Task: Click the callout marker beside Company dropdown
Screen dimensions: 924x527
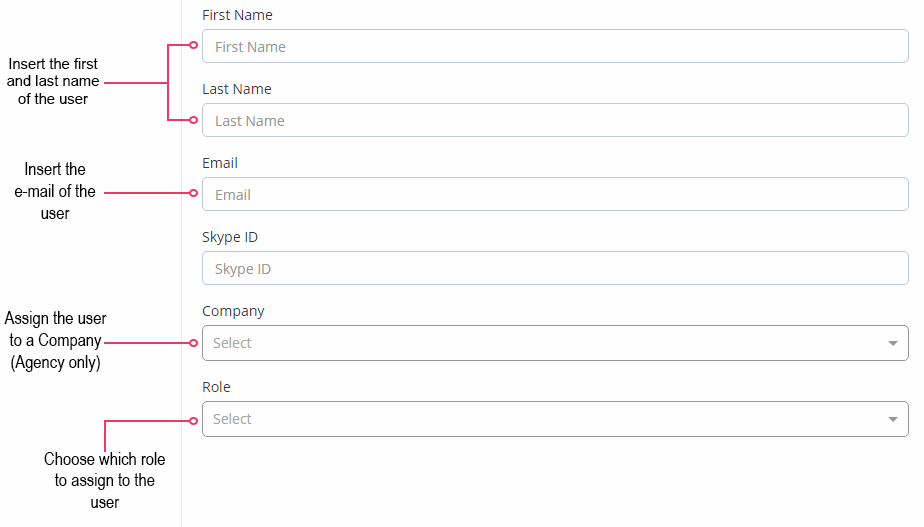Action: (x=193, y=342)
